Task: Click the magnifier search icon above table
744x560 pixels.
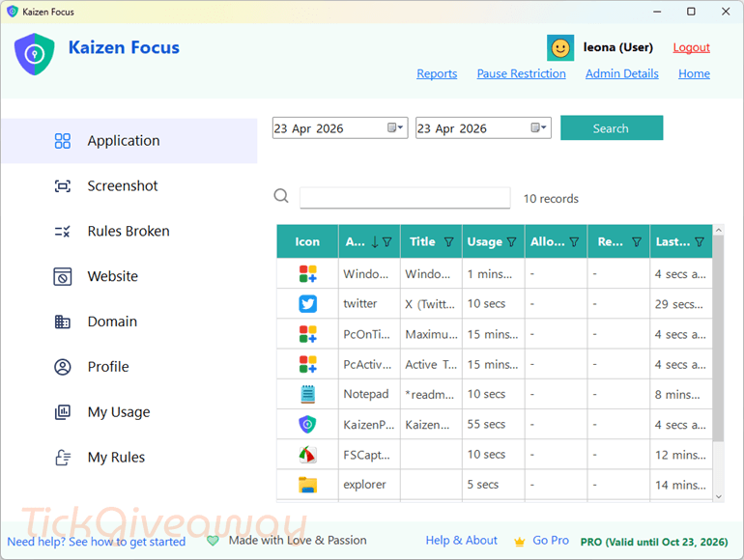Action: [281, 195]
